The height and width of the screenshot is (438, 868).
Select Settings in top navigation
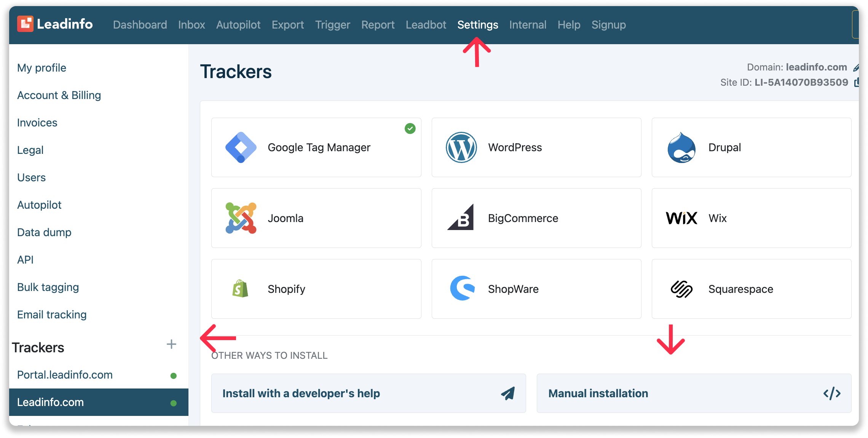[x=477, y=25]
